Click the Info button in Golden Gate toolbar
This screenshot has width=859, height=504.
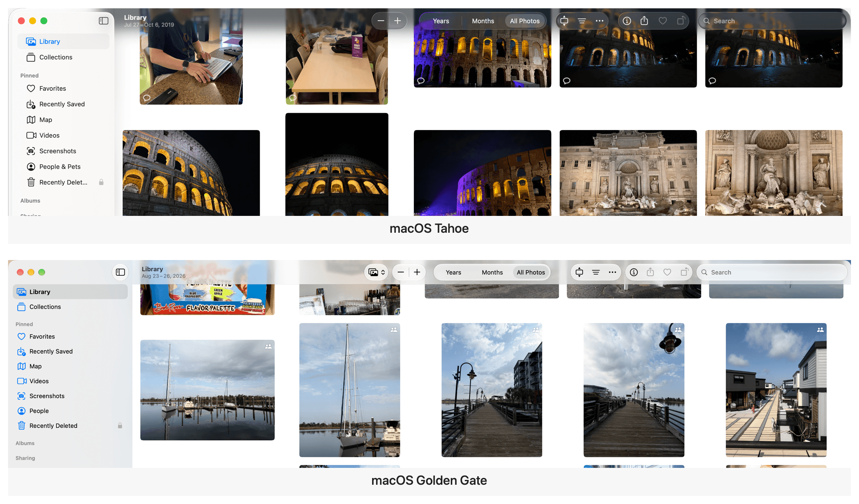(634, 272)
